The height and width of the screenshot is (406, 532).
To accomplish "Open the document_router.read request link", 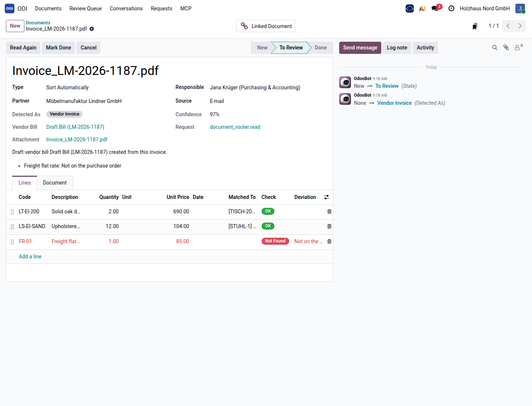I will tap(235, 127).
